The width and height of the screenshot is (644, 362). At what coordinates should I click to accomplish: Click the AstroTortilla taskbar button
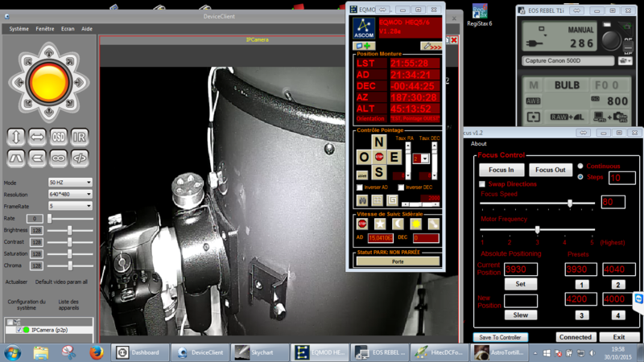tap(500, 352)
